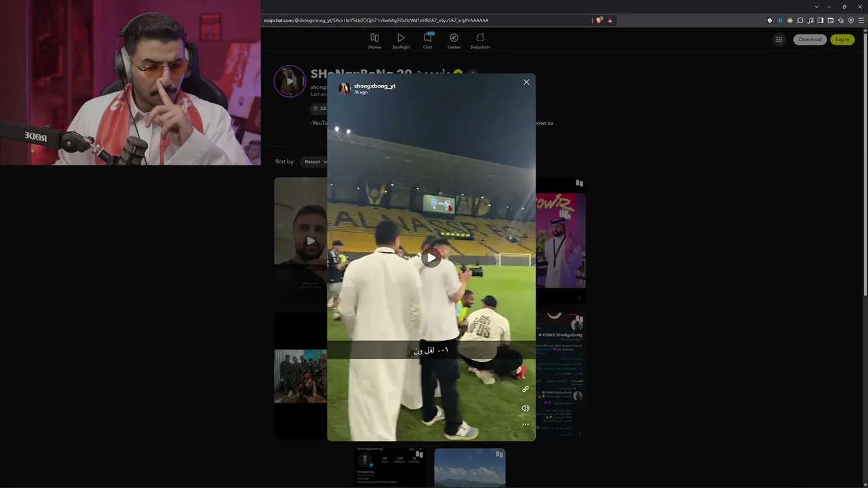Screen dimensions: 868x488
Task: Click the shongxbong_yt username in story
Action: click(374, 86)
